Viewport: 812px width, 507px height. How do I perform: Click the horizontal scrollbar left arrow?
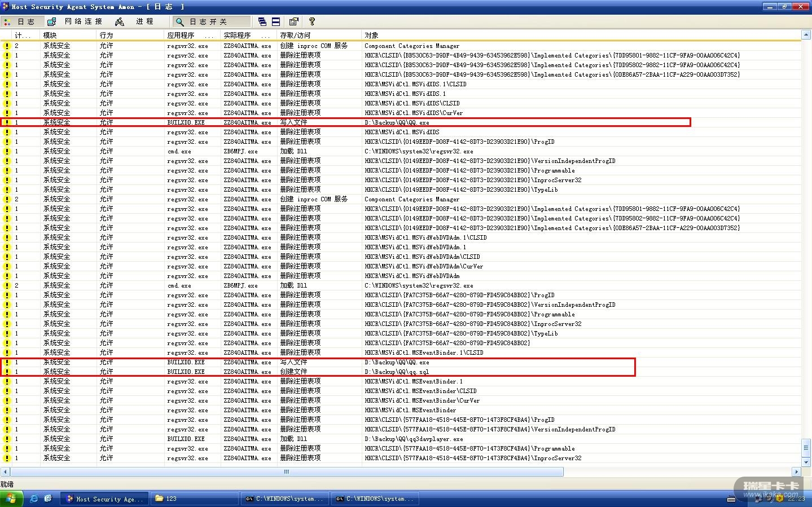[x=6, y=471]
